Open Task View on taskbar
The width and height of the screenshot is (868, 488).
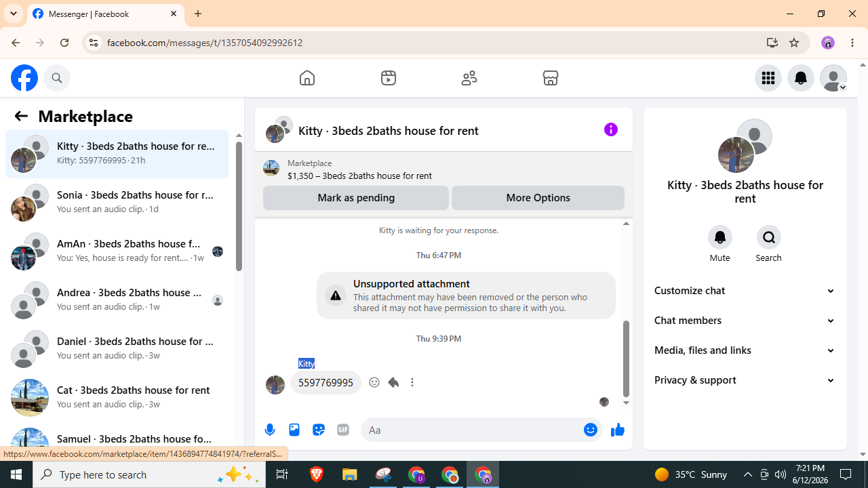tap(282, 474)
